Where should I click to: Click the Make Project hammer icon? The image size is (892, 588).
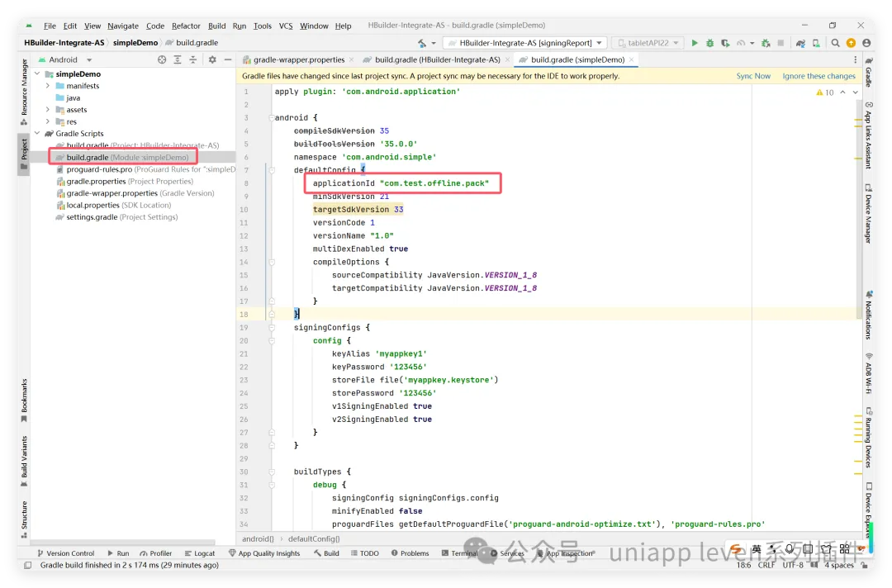pos(421,43)
